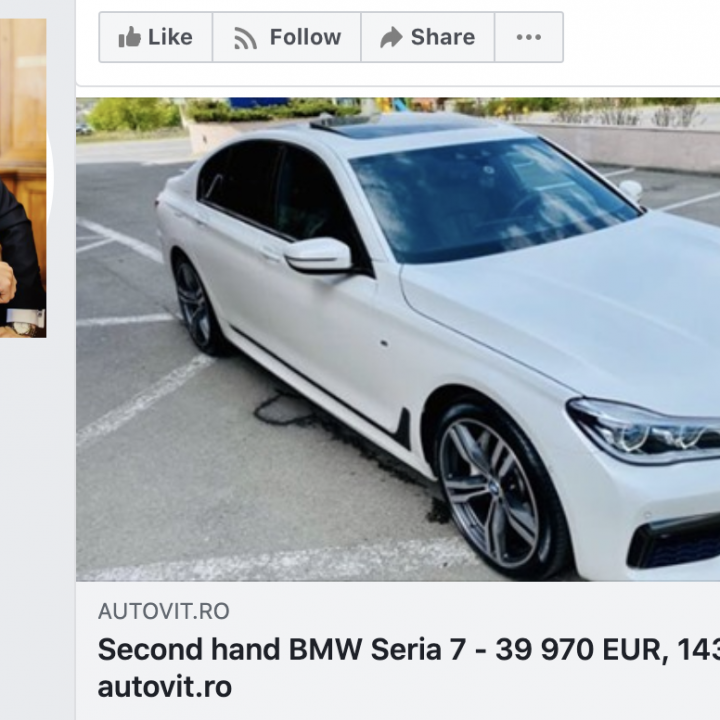Like this page
720x720 pixels.
tap(156, 38)
